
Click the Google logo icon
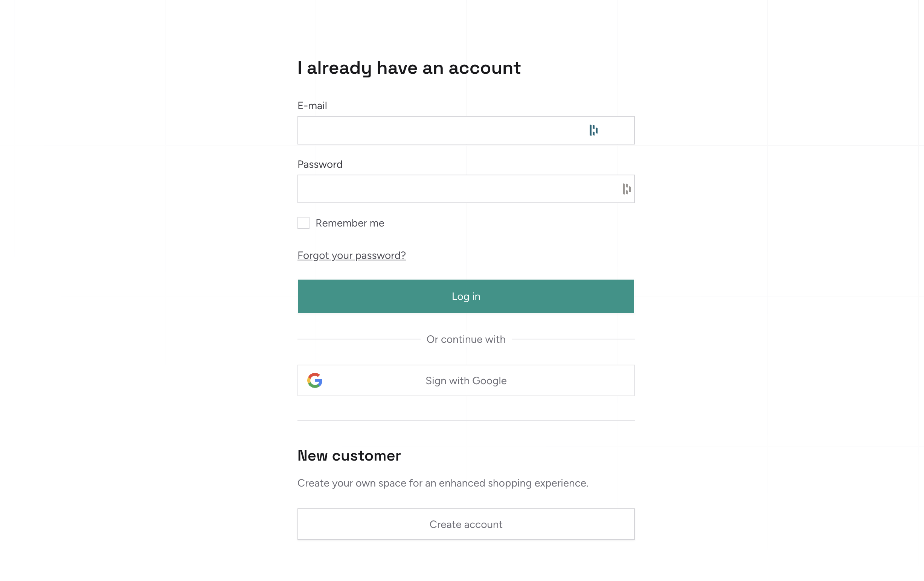(315, 380)
